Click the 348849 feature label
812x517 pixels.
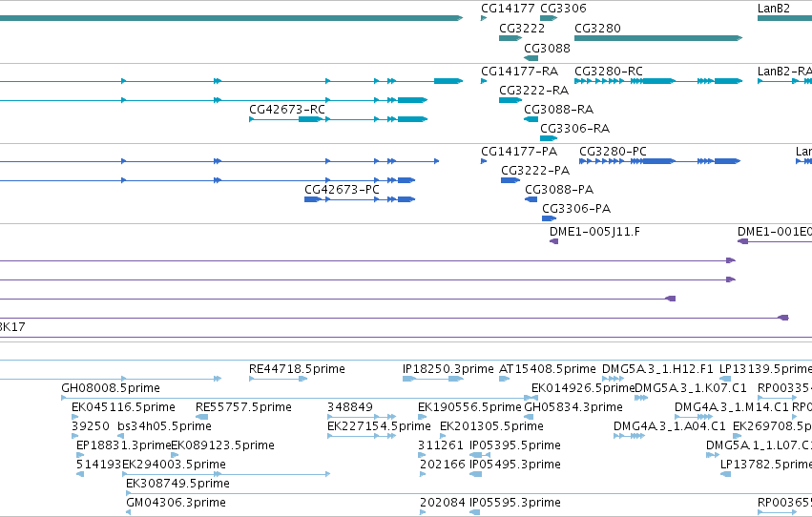click(x=349, y=408)
